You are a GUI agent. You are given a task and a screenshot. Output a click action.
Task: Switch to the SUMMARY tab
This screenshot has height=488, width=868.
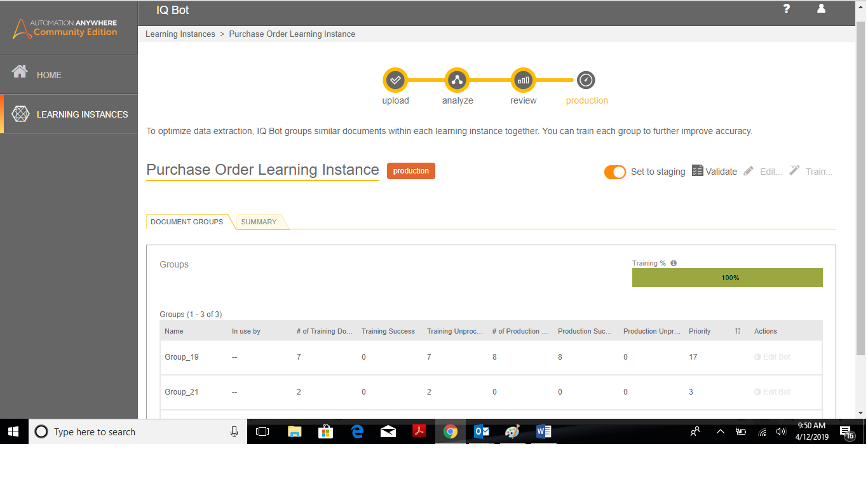pyautogui.click(x=259, y=222)
